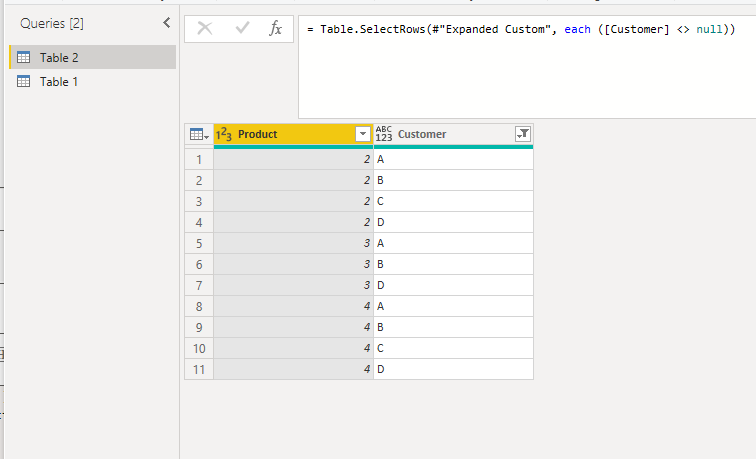Collapse the Queries pane chevron
756x459 pixels.
click(166, 23)
